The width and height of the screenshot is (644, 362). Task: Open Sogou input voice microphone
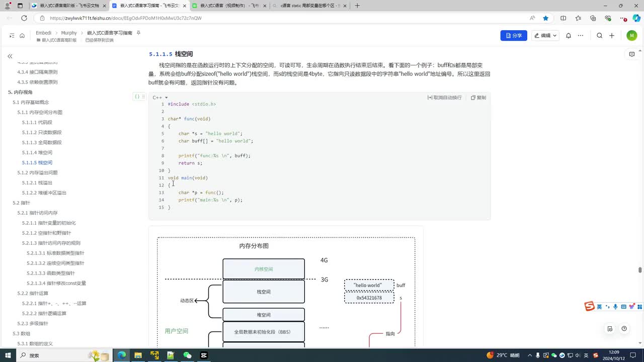pos(615,307)
